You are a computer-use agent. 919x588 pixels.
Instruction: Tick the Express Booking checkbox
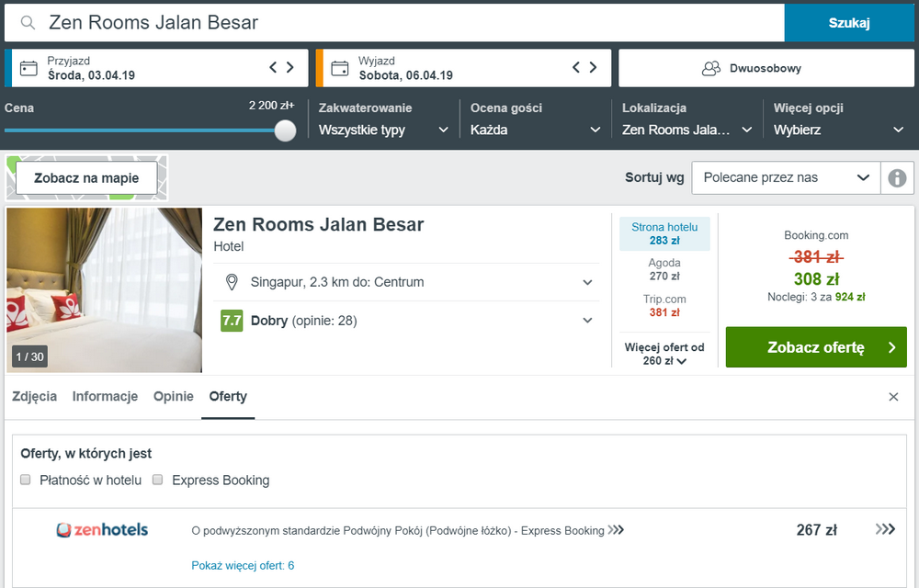[x=158, y=480]
